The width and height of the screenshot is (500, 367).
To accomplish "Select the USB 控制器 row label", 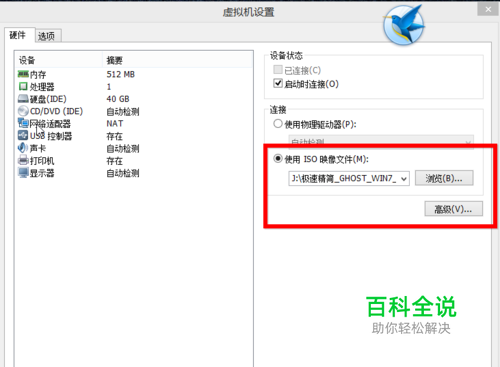I will (x=51, y=136).
